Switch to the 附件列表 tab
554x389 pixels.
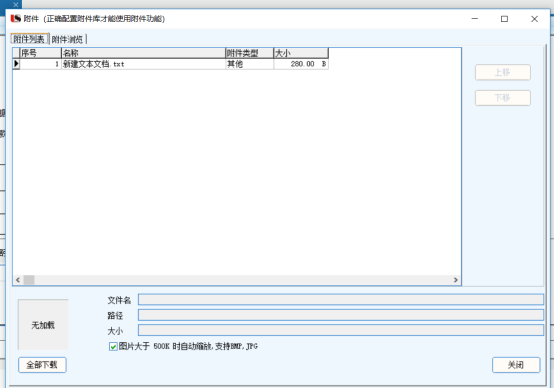29,39
